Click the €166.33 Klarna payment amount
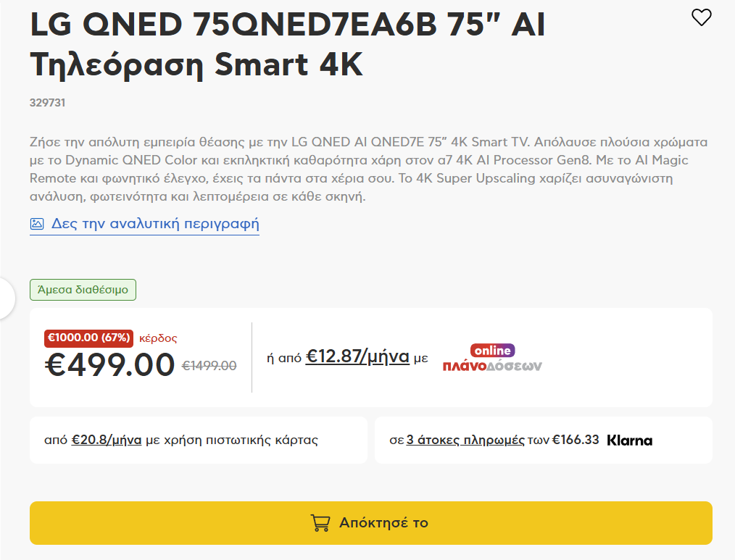Screen dimensions: 735x560 click(576, 440)
